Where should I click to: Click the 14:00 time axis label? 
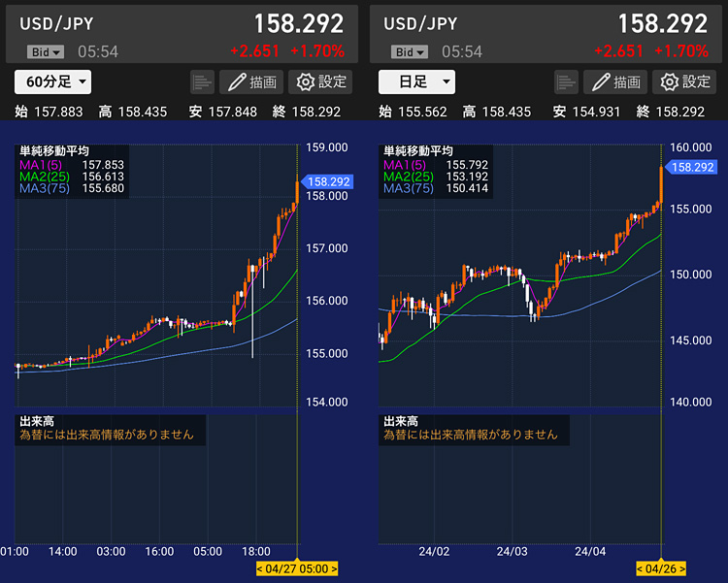tap(63, 551)
